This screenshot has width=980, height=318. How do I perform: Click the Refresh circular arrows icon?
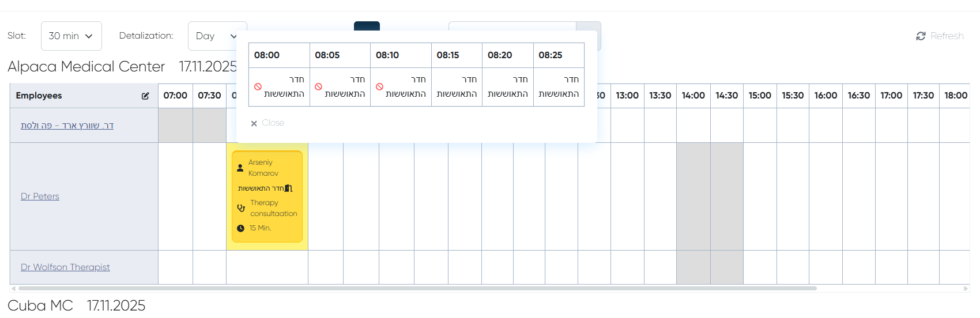point(921,36)
